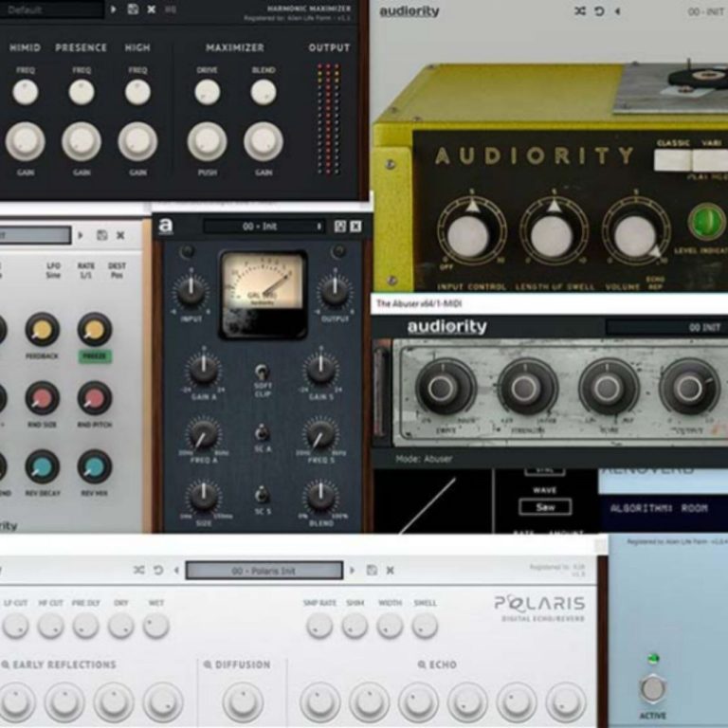Screen dimensions: 728x728
Task: Click X icon beside 00 - Init in blue compressor
Action: (x=355, y=227)
